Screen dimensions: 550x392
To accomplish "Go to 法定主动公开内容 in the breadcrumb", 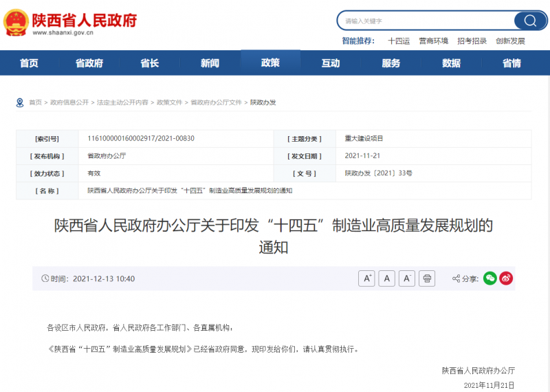I will click(122, 102).
